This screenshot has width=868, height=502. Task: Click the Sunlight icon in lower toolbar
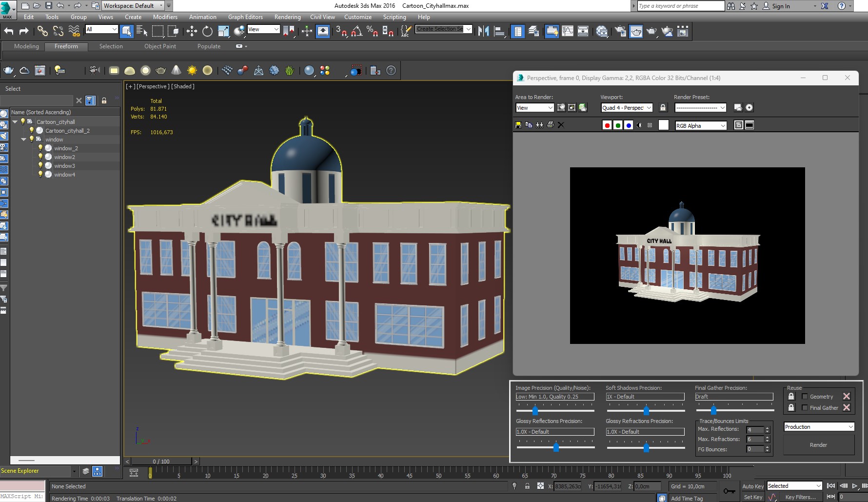192,71
